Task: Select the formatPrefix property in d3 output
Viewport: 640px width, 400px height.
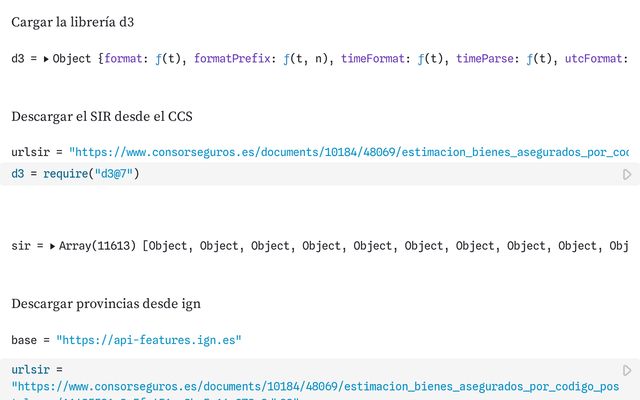Action: (233, 59)
